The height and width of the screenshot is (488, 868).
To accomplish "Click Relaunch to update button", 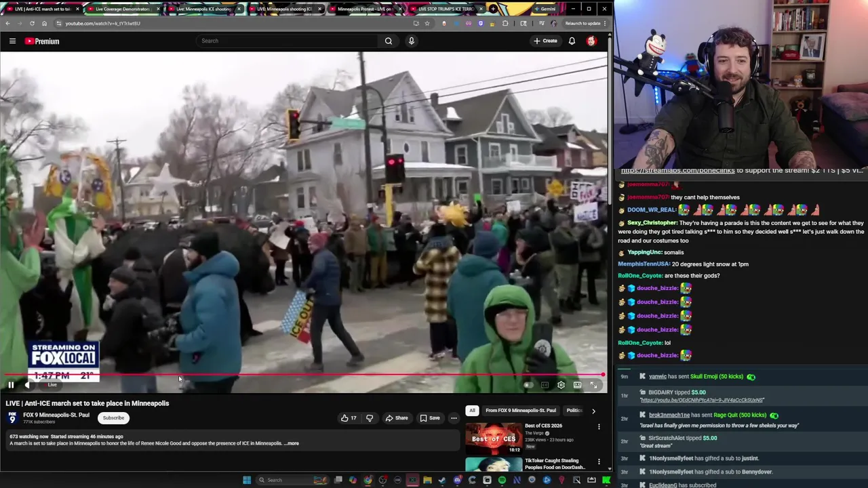I will pos(583,23).
